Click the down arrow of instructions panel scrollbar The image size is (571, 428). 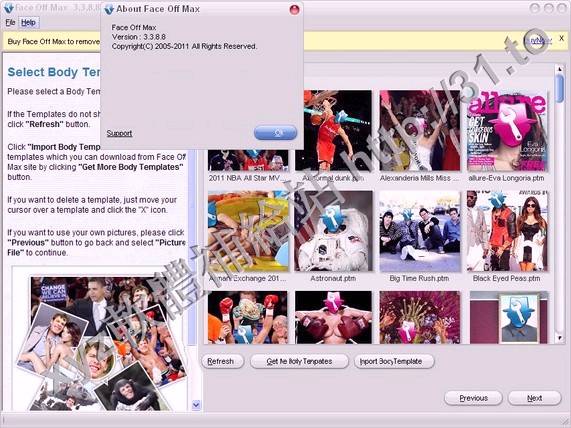click(196, 405)
